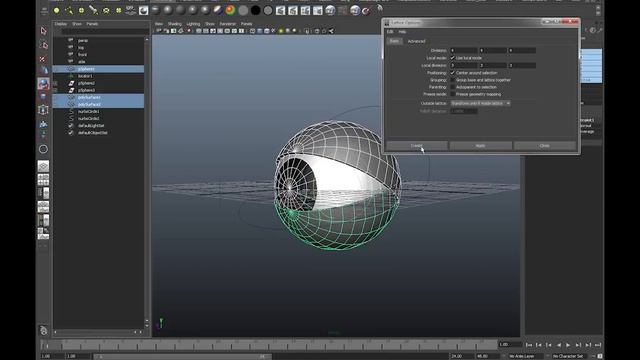Activate the Rotate tool sphere icon
This screenshot has height=360, width=640.
(43, 84)
